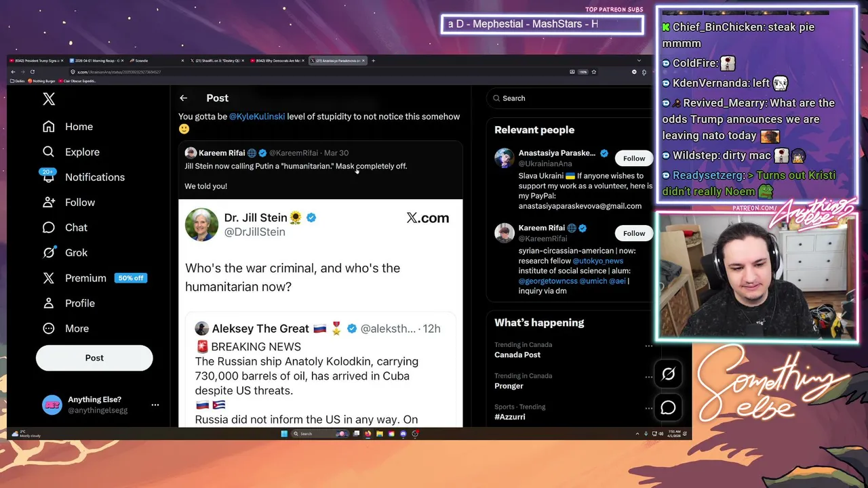The height and width of the screenshot is (488, 868).
Task: Open more options for #Azzurri trend
Action: pos(648,408)
